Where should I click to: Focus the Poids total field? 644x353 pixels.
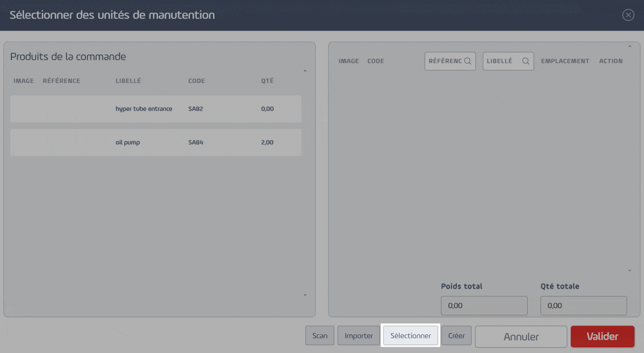(484, 305)
